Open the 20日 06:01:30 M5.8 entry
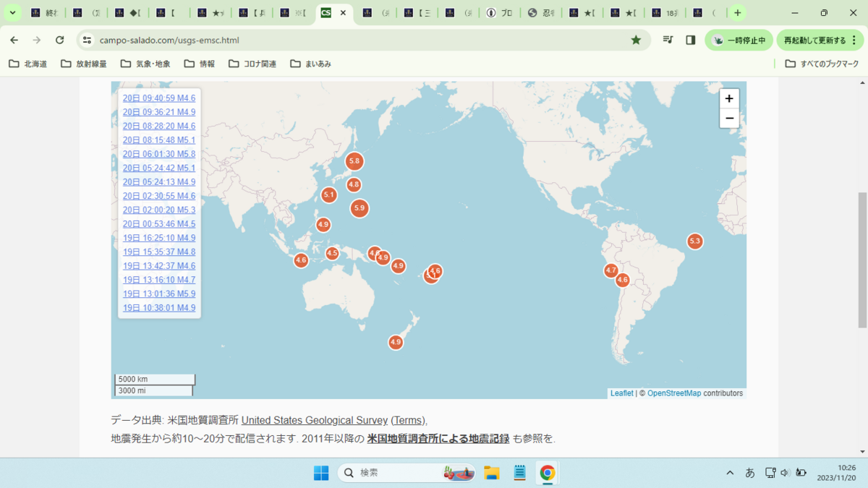This screenshot has height=488, width=868. 159,154
